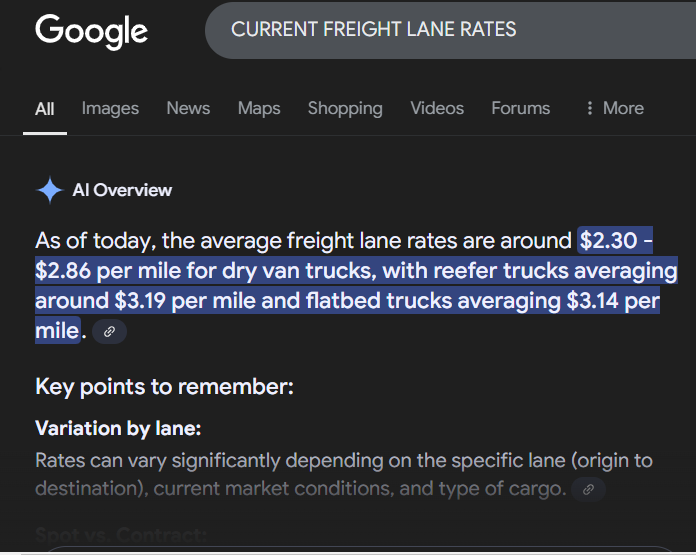Open source link icon after 'type of cargo'

(x=588, y=489)
